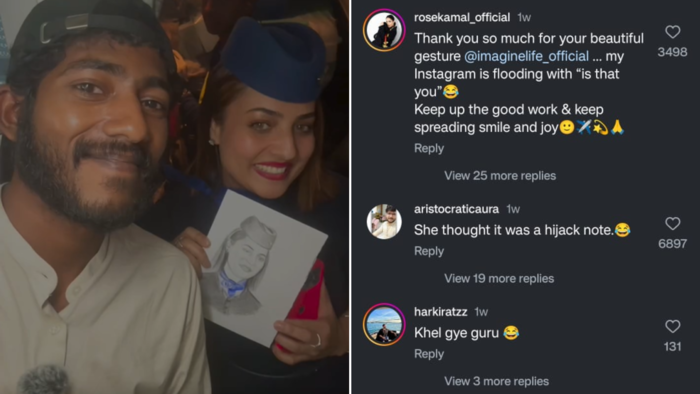This screenshot has width=700, height=394.
Task: Open aristocraticaura username link
Action: point(456,209)
